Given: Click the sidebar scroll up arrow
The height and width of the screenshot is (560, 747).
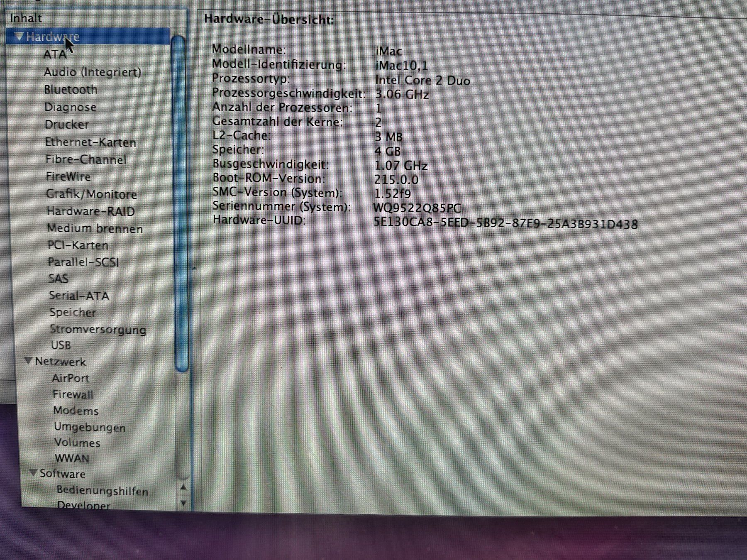Looking at the screenshot, I should [x=183, y=487].
